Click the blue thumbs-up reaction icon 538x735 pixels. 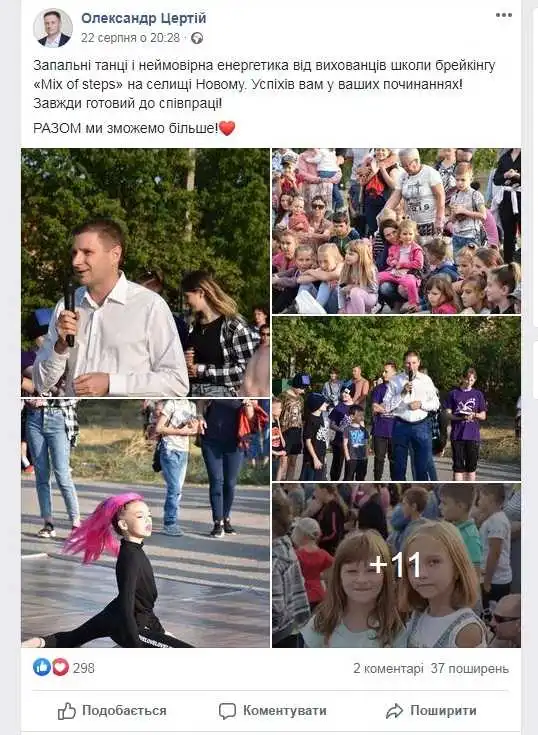[41, 667]
